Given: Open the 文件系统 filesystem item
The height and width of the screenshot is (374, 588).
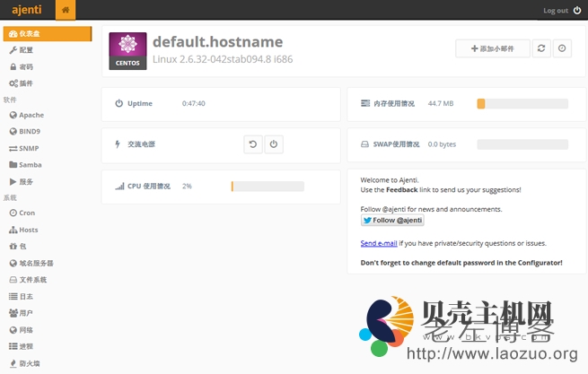Looking at the screenshot, I should tap(28, 280).
